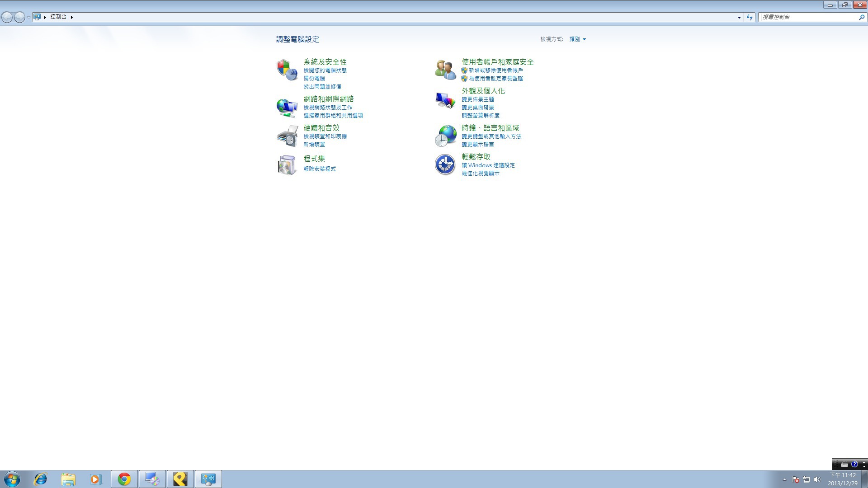Open the 系統及安全性 heading link

(325, 62)
